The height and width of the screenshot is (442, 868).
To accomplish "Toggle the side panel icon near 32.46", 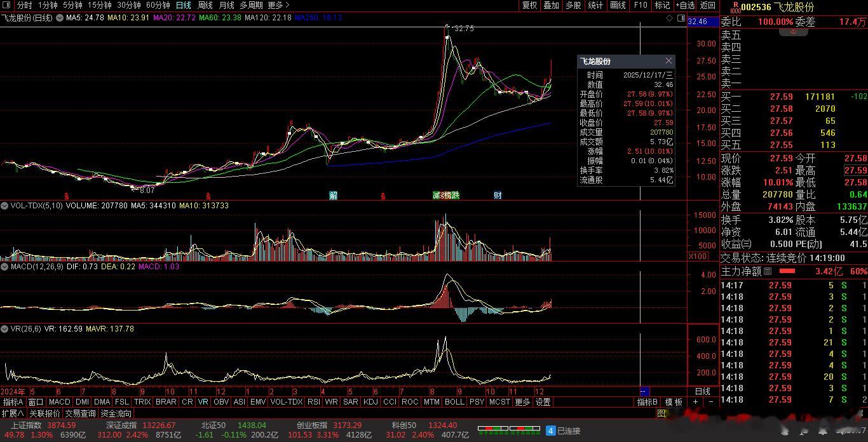I will [681, 18].
